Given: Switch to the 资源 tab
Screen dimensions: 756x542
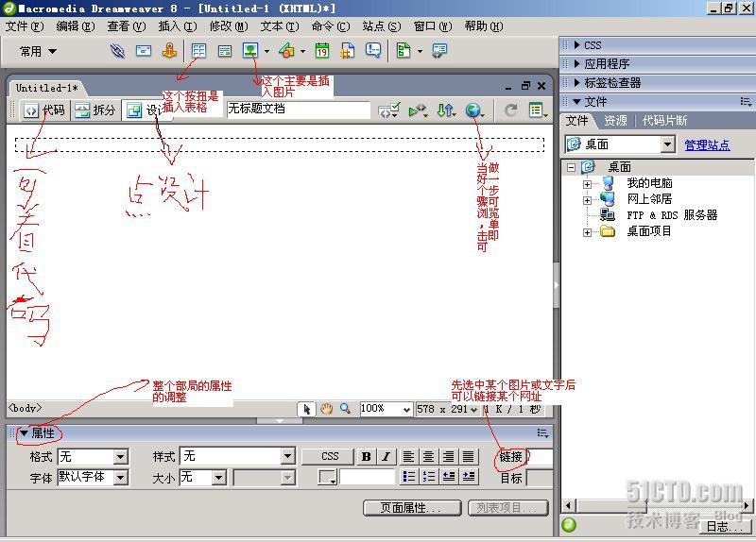Looking at the screenshot, I should click(616, 121).
